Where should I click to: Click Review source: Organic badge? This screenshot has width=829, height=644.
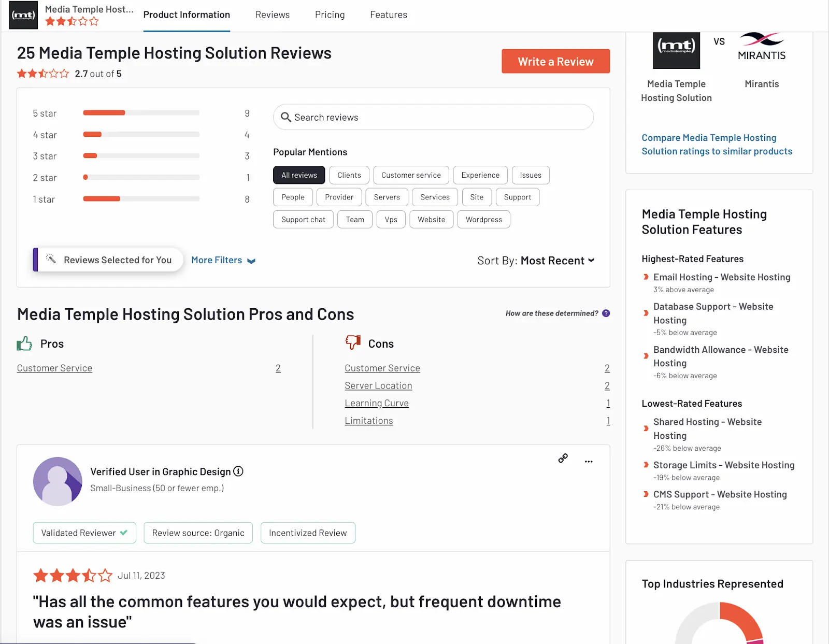click(x=198, y=533)
